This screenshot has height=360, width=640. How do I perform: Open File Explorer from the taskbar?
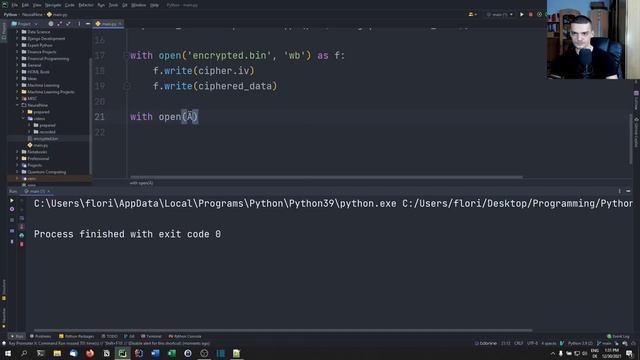pos(57,353)
